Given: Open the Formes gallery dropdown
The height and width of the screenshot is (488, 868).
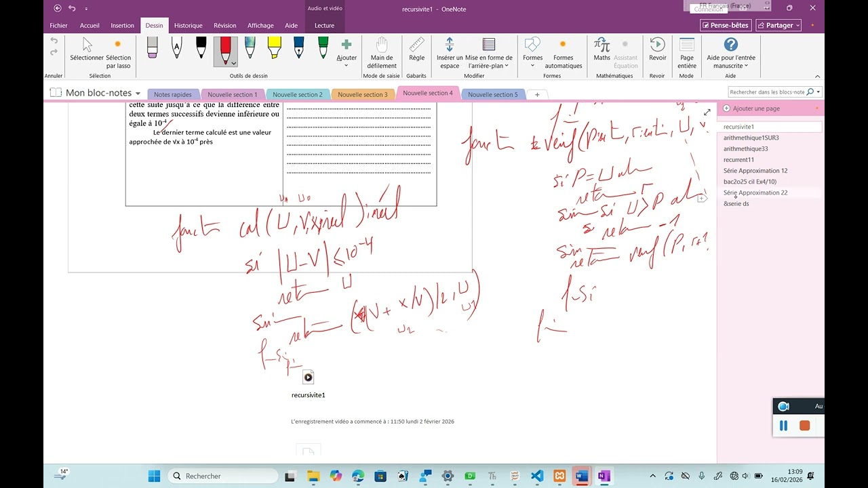Looking at the screenshot, I should pos(533,53).
